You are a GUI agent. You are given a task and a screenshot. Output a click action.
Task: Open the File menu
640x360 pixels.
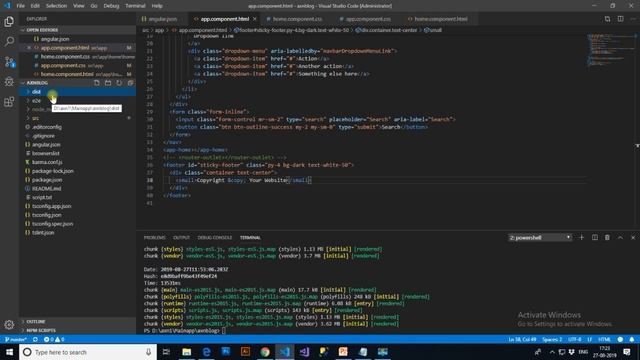[20, 6]
